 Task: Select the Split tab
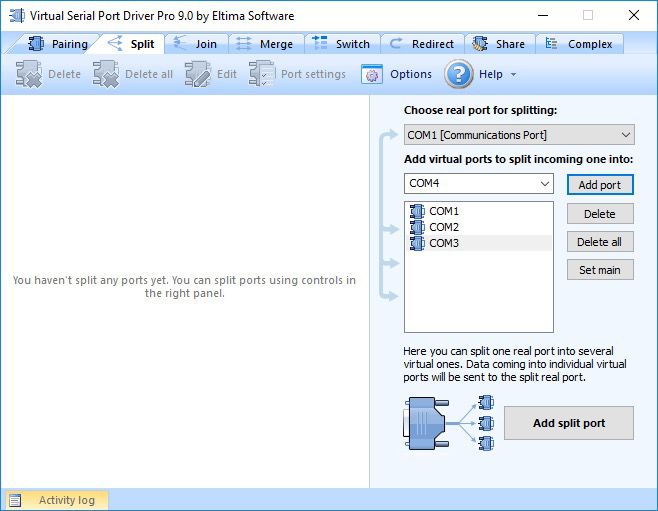[x=130, y=44]
